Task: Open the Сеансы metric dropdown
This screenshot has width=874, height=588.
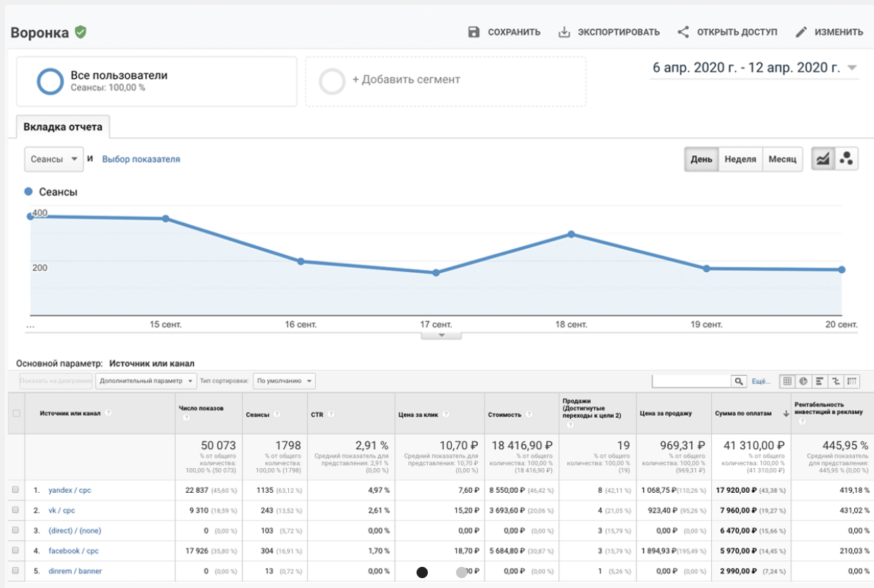Action: pos(54,159)
